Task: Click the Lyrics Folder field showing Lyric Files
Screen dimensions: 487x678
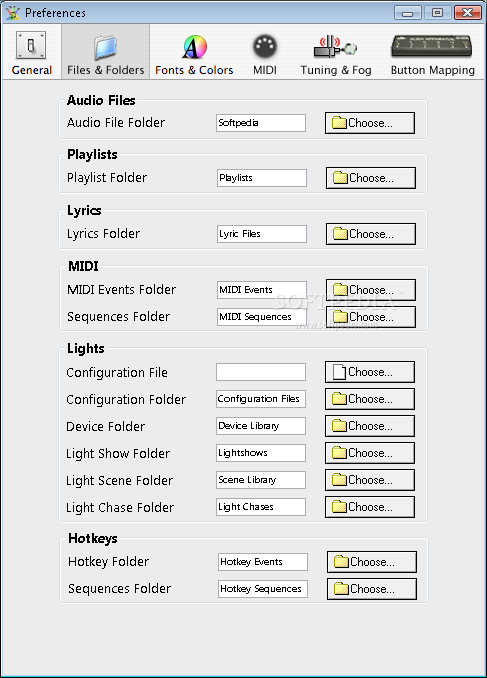Action: pyautogui.click(x=262, y=234)
